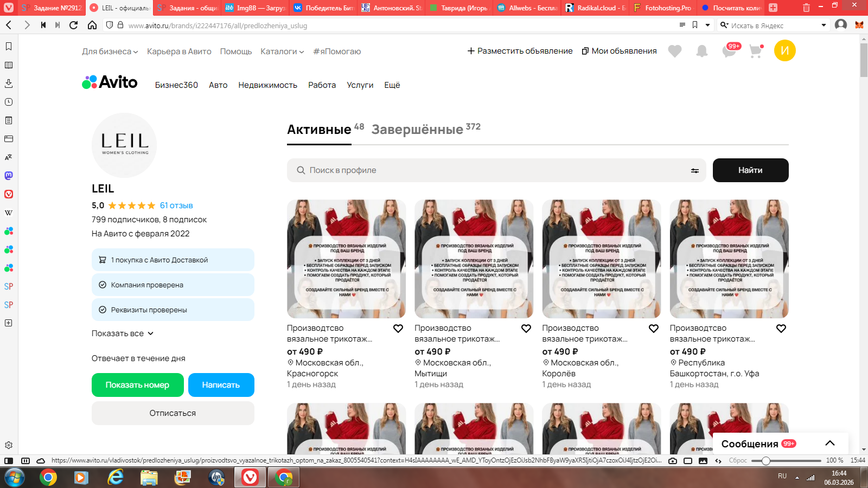Open search filter settings in profile search
Viewport: 868px width, 488px height.
coord(695,170)
